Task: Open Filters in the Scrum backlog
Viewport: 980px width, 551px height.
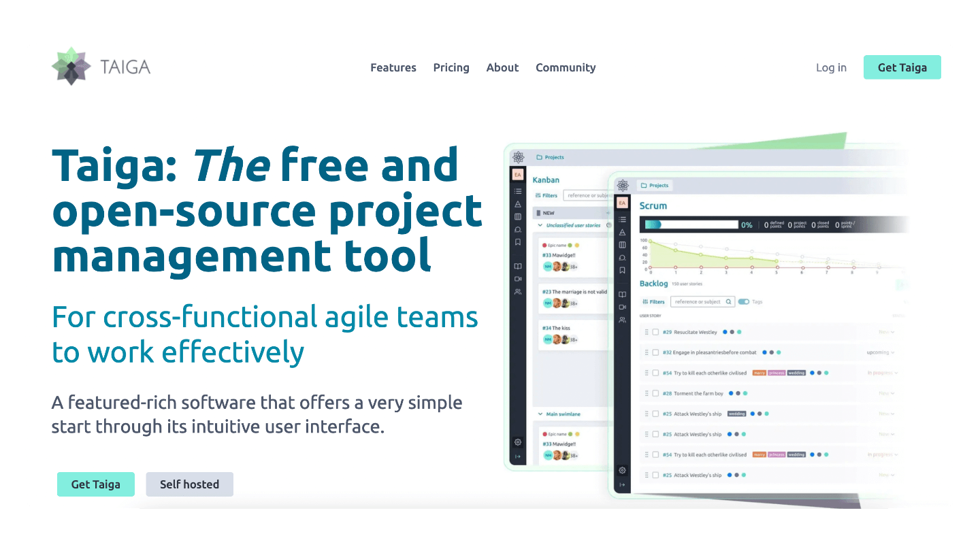Action: click(x=653, y=301)
